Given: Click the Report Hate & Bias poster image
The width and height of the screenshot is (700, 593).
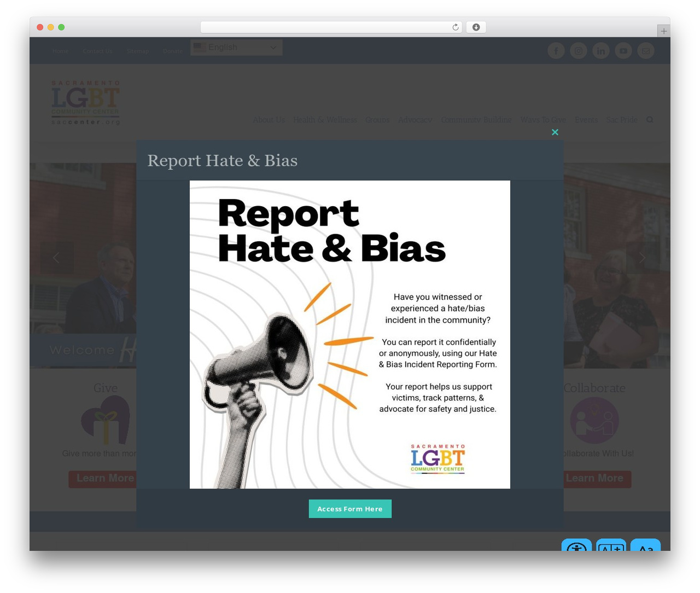Looking at the screenshot, I should pos(350,334).
